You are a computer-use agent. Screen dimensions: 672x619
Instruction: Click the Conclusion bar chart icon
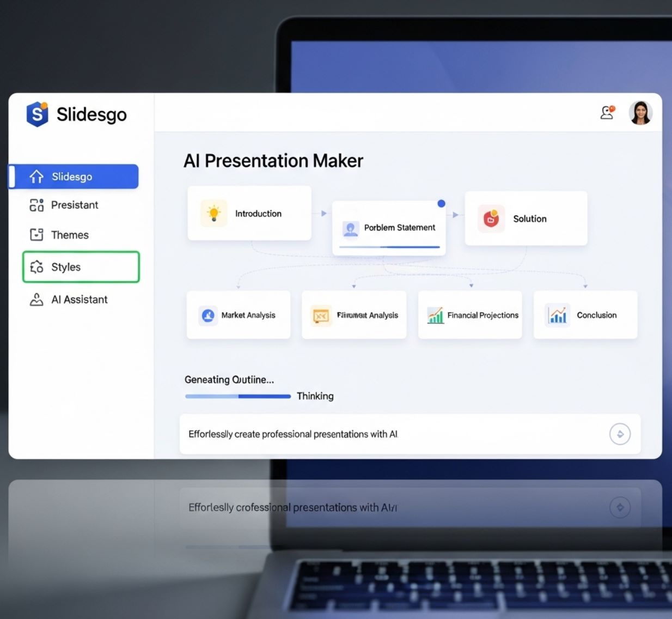click(x=558, y=315)
